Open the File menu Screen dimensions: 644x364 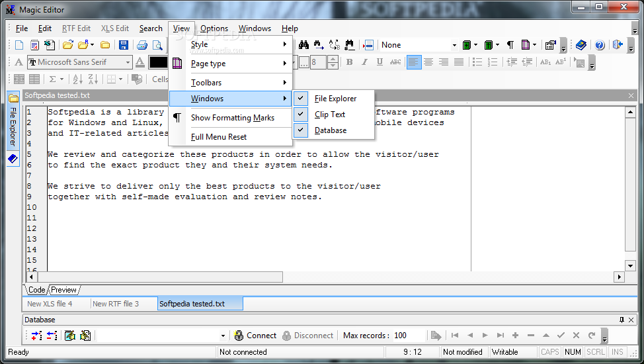[22, 28]
